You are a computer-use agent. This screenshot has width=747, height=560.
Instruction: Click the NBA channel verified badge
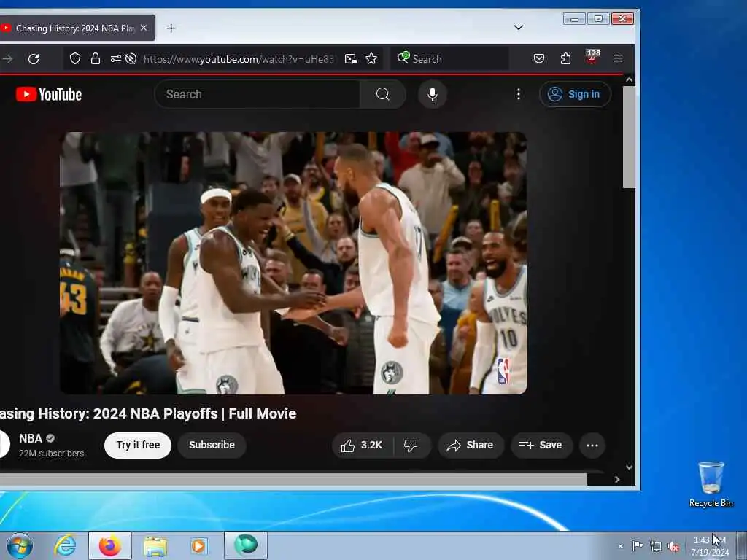50,438
